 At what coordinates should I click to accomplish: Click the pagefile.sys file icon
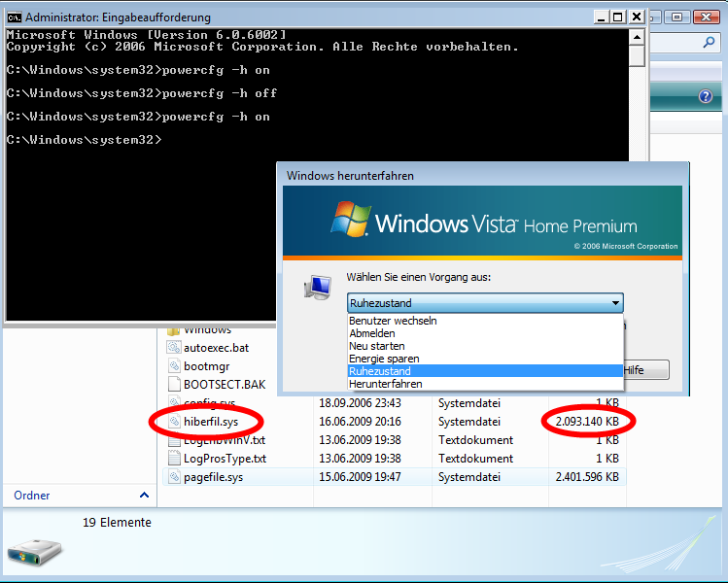pos(174,477)
